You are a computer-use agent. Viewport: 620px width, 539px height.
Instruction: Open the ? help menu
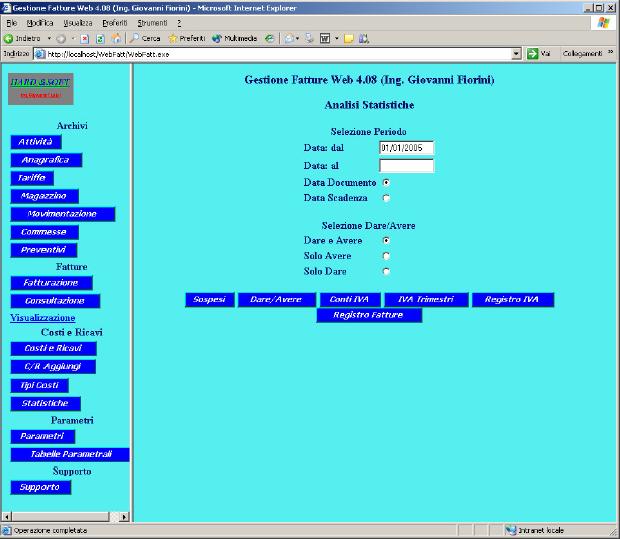[179, 23]
